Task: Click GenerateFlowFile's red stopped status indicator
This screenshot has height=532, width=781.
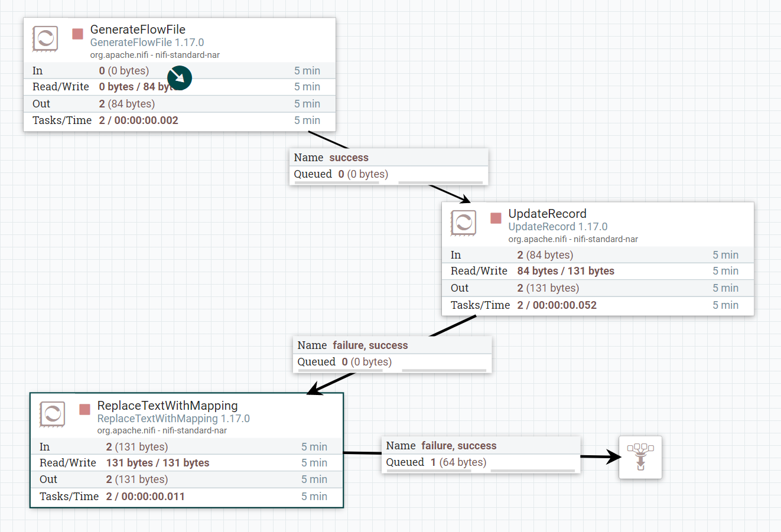Action: coord(77,34)
